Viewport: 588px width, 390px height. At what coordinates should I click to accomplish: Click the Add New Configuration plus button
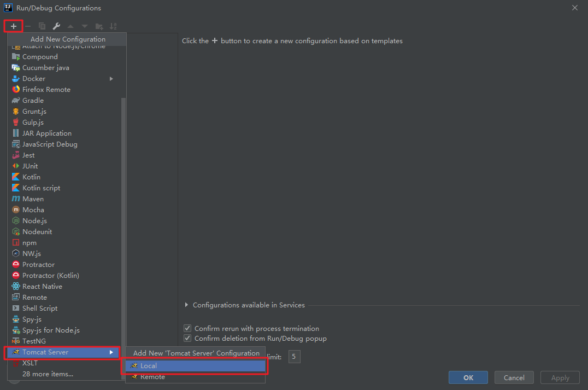(x=14, y=26)
